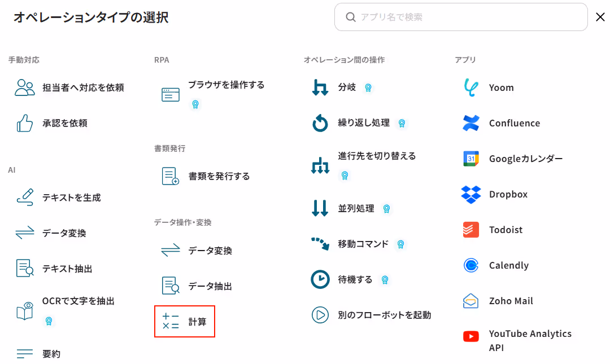Image resolution: width=610 pixels, height=364 pixels.
Task: Click the テキスト抽出 document icon
Action: [x=25, y=268]
